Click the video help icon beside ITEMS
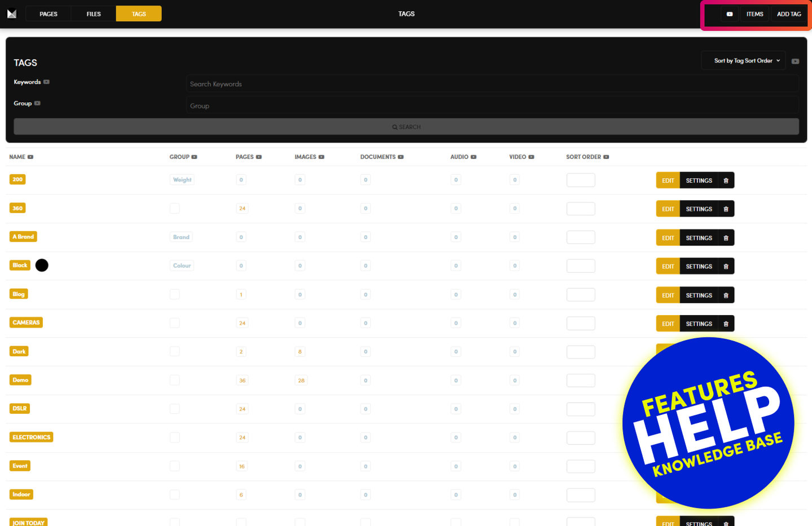812x526 pixels. pyautogui.click(x=729, y=14)
